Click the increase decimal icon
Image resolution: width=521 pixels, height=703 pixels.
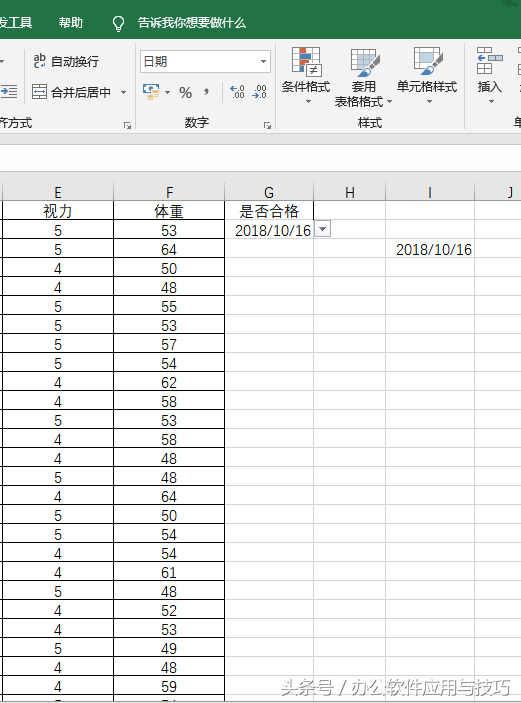pos(237,92)
